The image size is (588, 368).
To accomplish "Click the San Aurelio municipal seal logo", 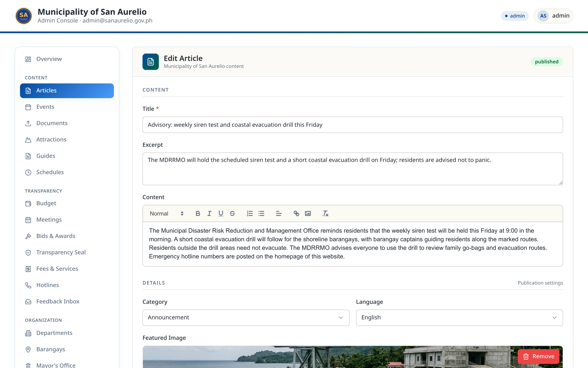I will tap(23, 16).
